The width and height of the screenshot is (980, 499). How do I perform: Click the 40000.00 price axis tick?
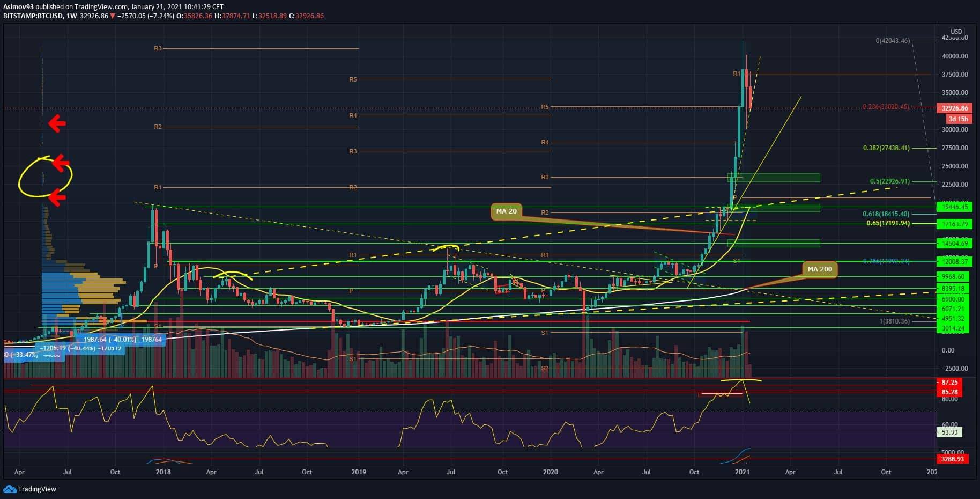click(x=955, y=56)
